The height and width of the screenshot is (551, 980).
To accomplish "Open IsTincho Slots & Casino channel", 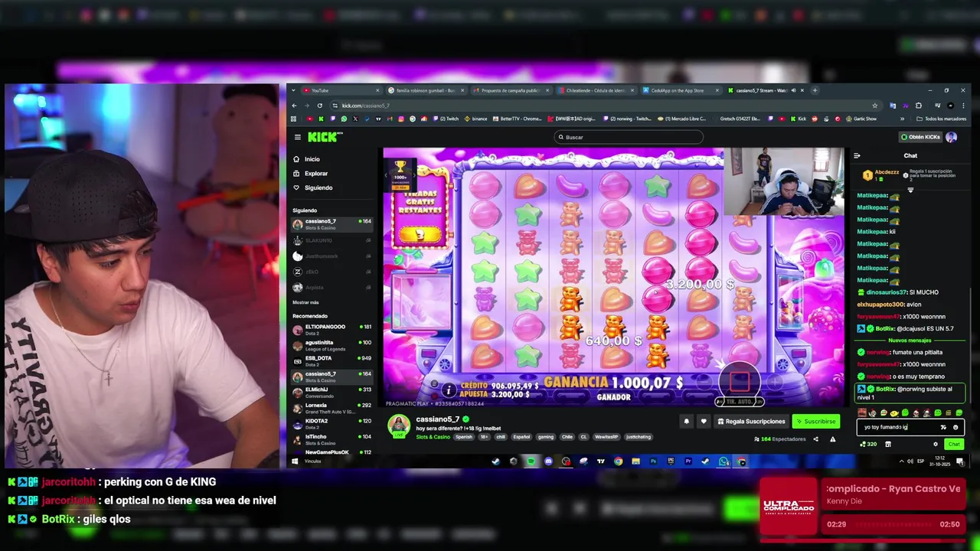I will pyautogui.click(x=332, y=439).
